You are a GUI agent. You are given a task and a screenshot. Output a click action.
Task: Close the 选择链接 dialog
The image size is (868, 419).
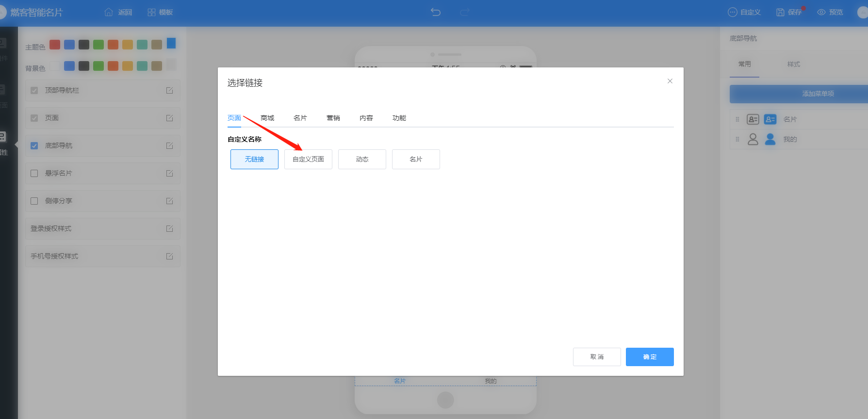click(670, 81)
